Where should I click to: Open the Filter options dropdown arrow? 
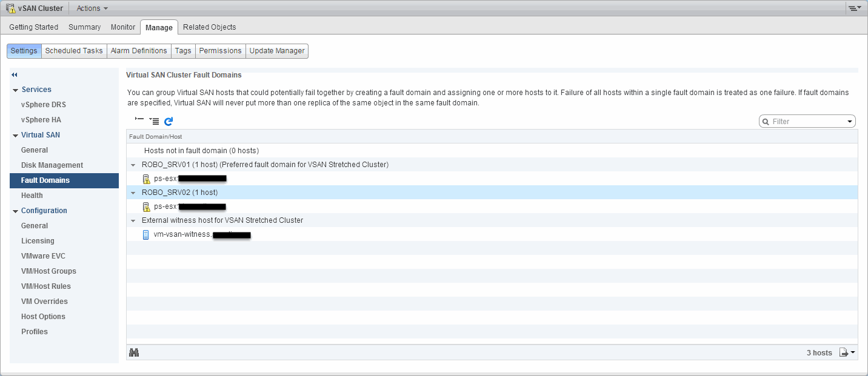click(850, 122)
